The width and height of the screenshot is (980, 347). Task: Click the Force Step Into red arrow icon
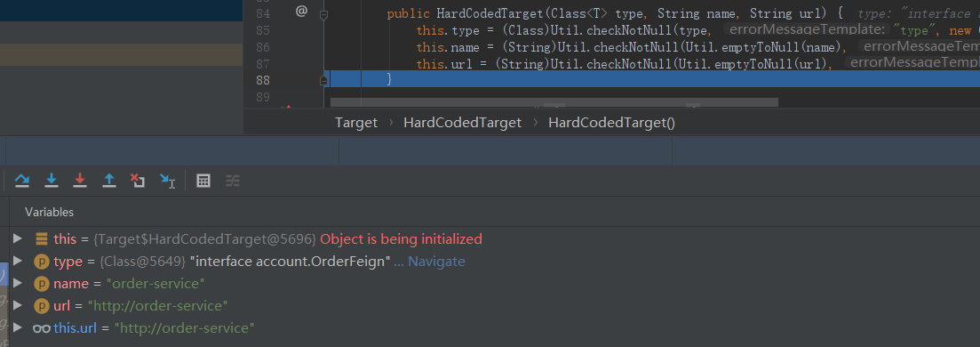tap(80, 181)
